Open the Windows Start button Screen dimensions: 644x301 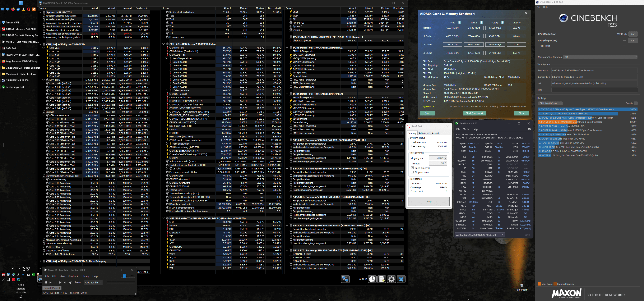click(x=21, y=3)
